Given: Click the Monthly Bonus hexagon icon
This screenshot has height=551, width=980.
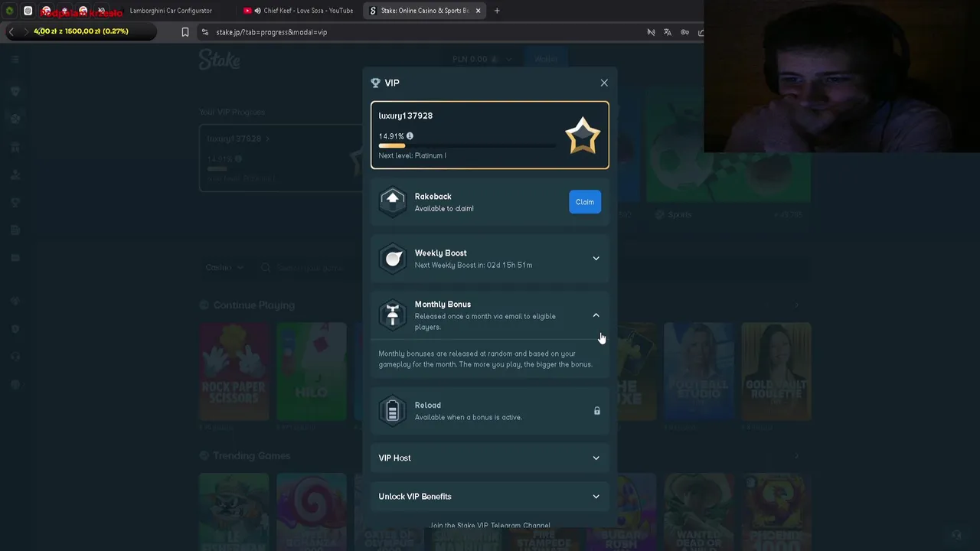Looking at the screenshot, I should coord(393,315).
